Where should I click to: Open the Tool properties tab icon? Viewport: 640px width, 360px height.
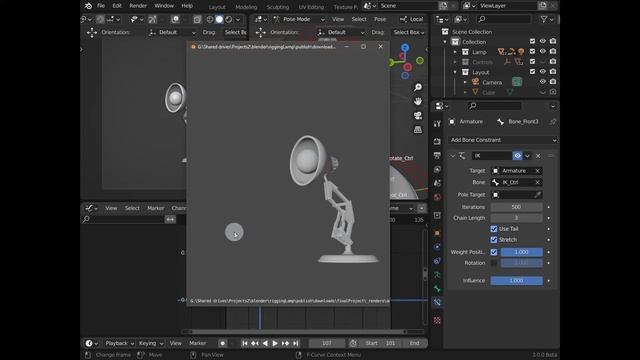tap(437, 123)
